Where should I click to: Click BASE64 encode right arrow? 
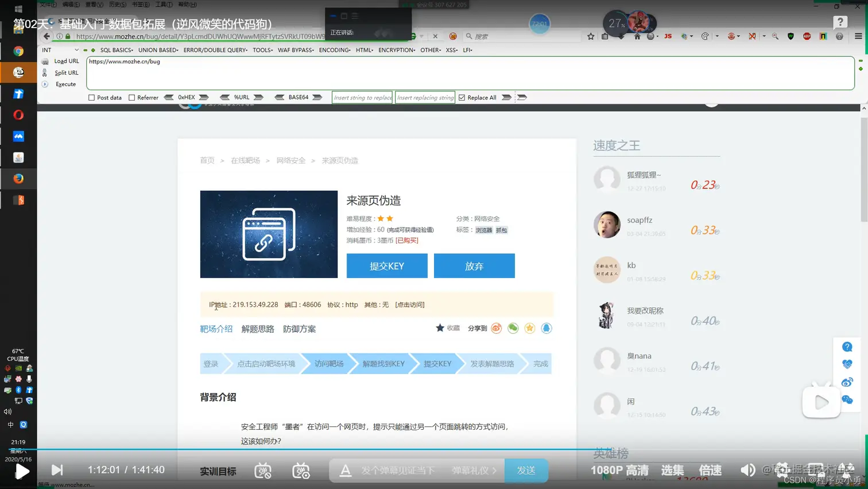click(317, 98)
